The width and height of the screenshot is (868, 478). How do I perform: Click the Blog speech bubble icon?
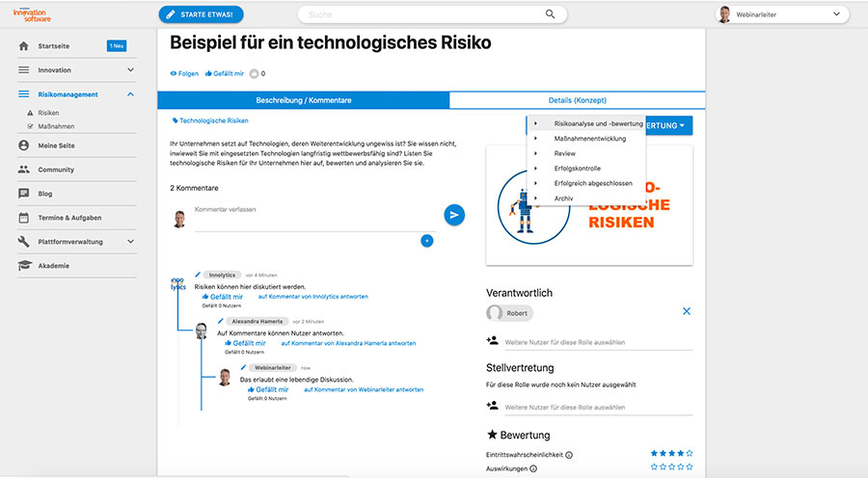pyautogui.click(x=23, y=194)
